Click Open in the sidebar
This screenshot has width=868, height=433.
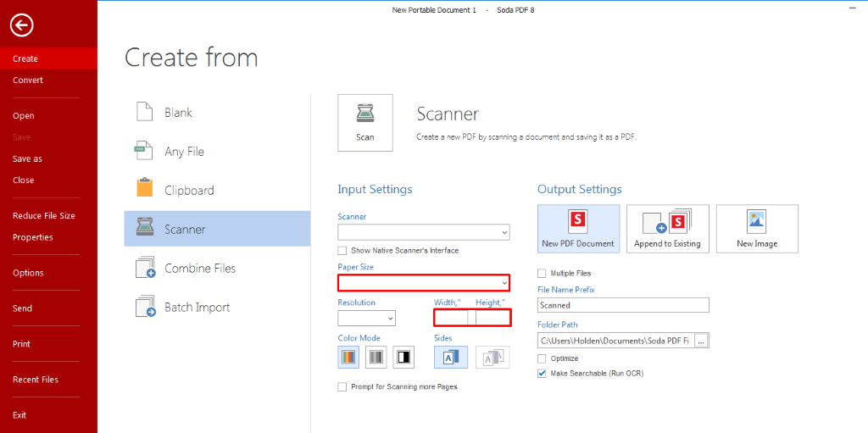coord(48,116)
